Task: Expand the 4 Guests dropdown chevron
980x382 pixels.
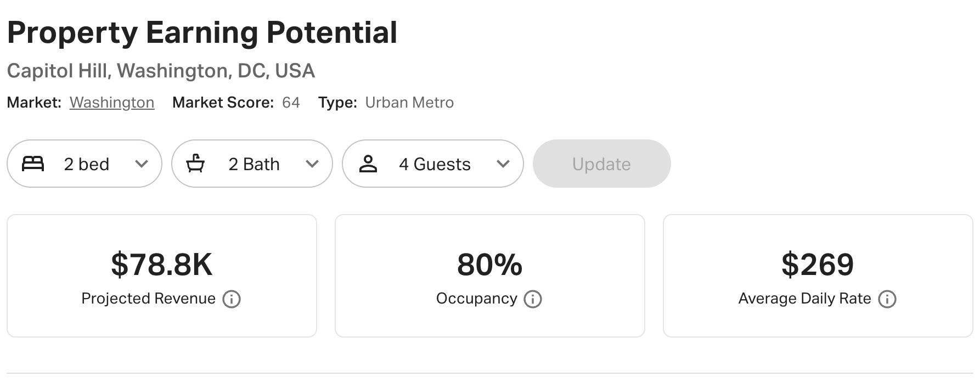Action: pos(503,164)
